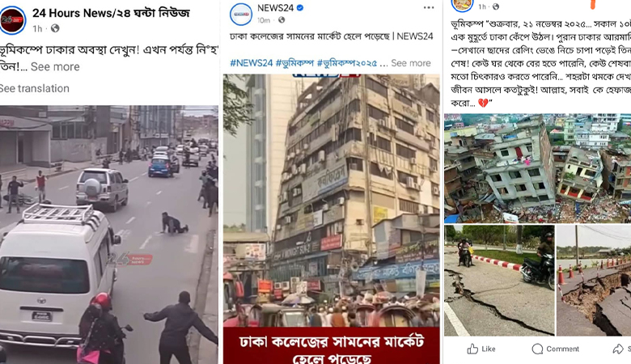Click See translation link
This screenshot has height=364, width=631.
34,88
